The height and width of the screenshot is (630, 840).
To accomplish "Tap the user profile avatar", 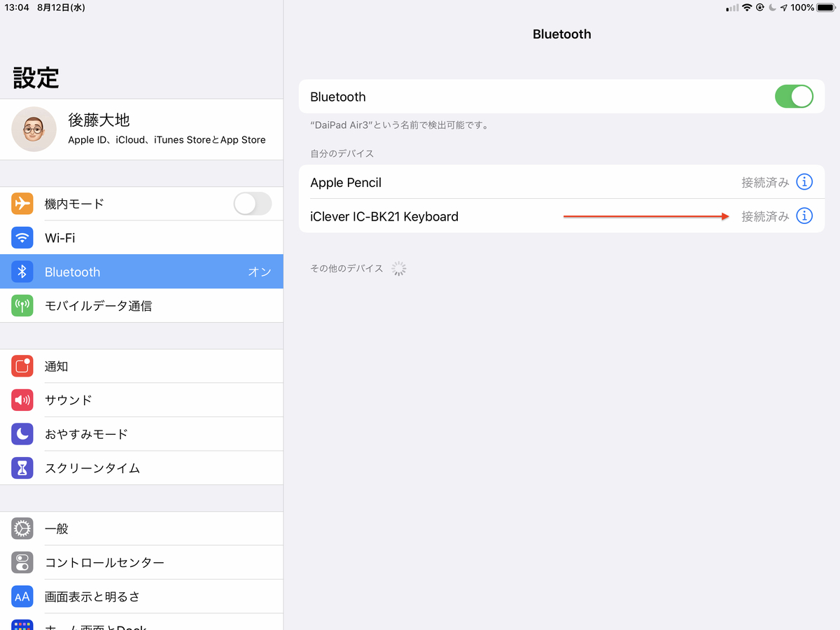I will tap(34, 129).
